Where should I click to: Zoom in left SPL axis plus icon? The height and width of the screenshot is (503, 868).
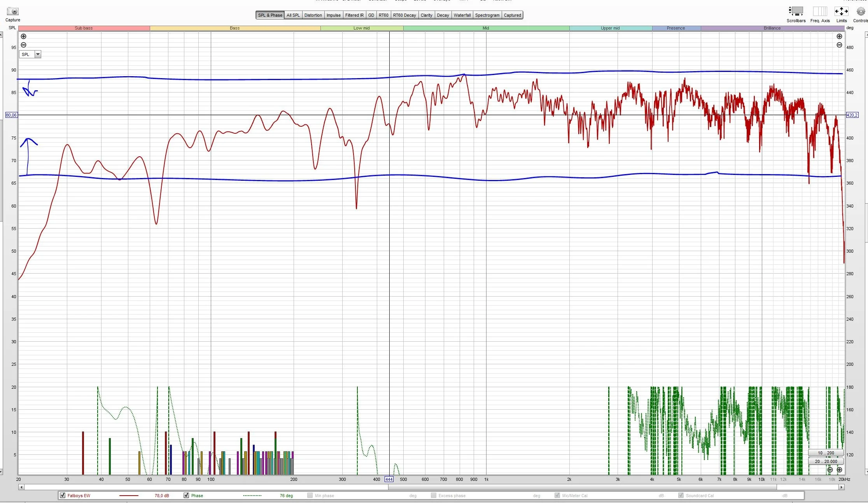pos(23,37)
